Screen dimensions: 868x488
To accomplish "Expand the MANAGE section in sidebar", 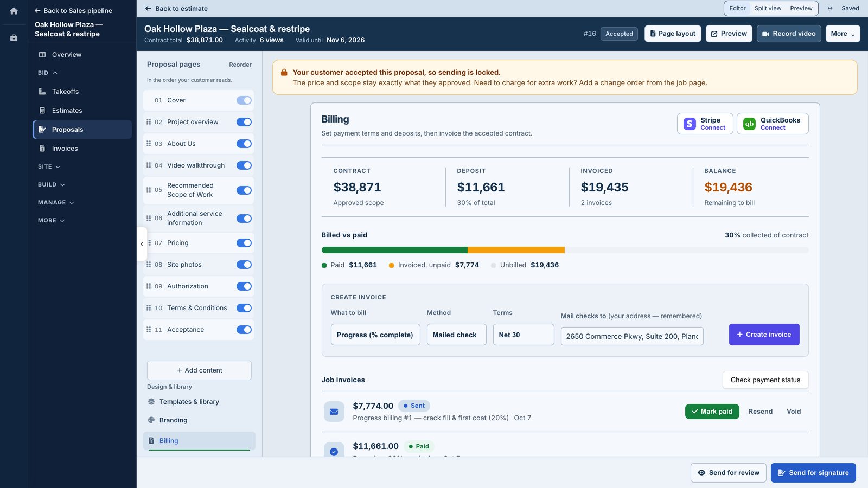I will click(56, 203).
